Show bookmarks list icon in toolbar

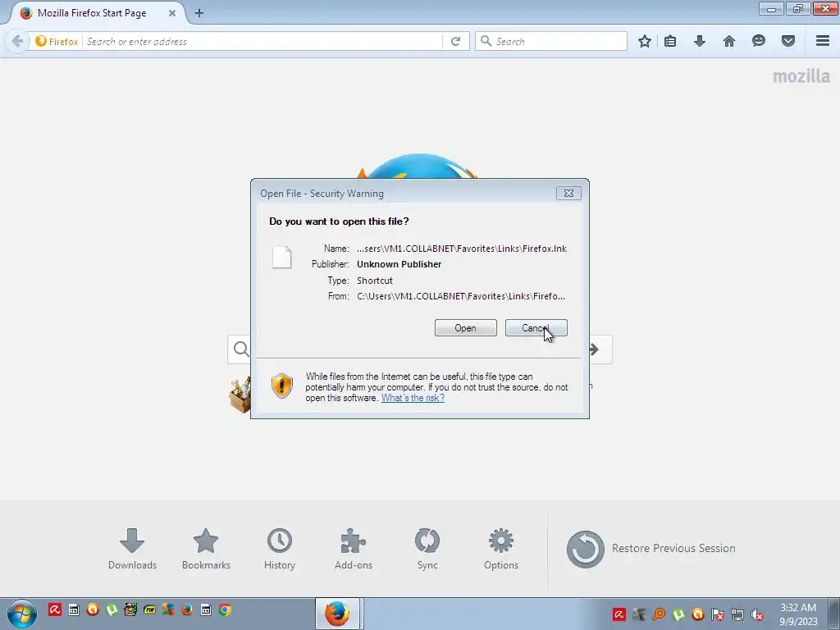(670, 41)
